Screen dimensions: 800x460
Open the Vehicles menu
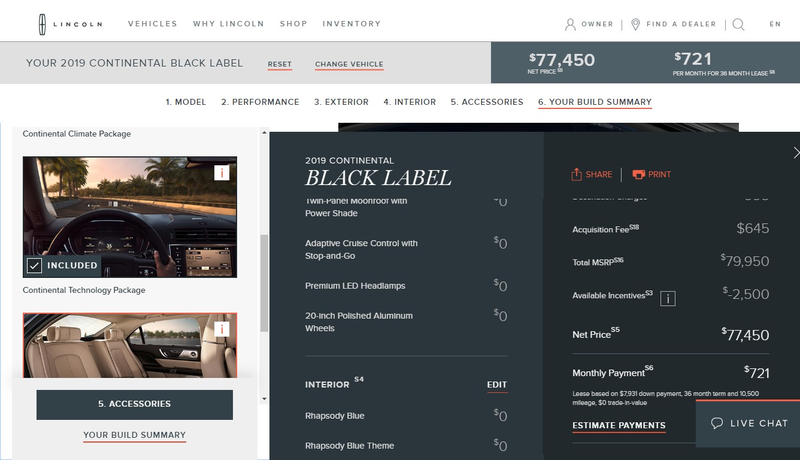153,24
